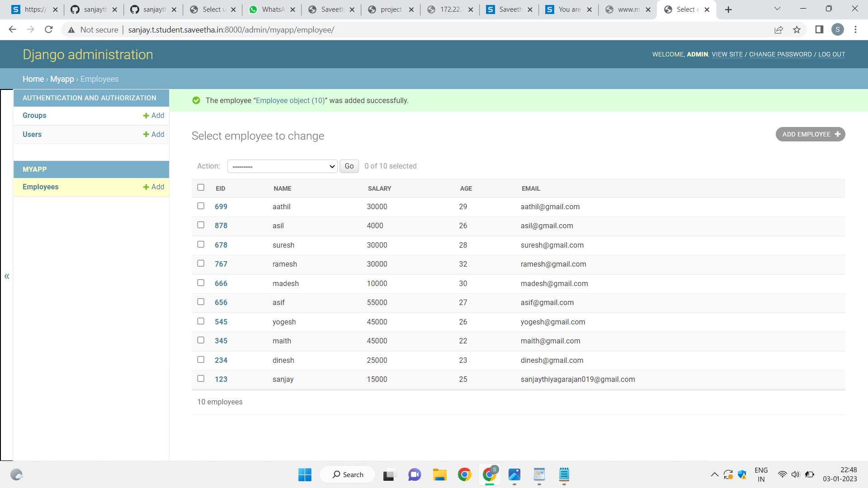Select the checkbox for sanjay's row
This screenshot has width=868, height=488.
(x=201, y=379)
